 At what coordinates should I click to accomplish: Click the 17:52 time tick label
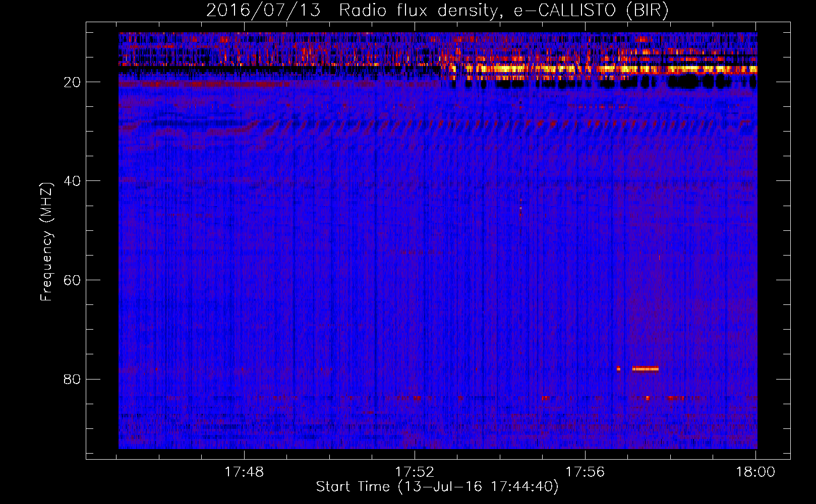click(415, 472)
